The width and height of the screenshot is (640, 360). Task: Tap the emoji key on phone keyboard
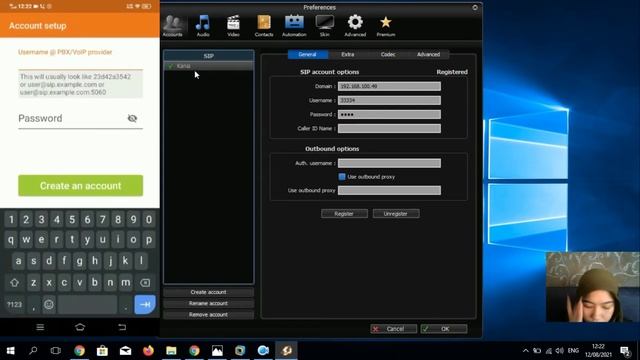(x=49, y=304)
